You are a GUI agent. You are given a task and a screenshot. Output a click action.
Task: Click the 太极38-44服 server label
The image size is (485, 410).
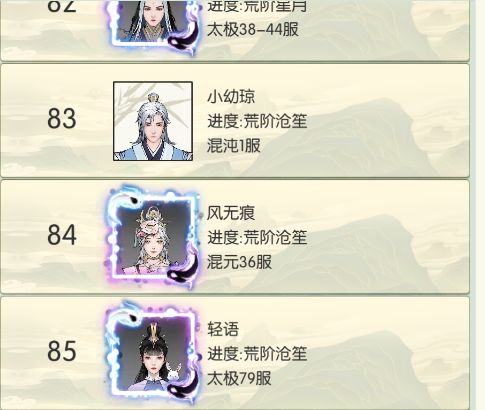pos(253,30)
